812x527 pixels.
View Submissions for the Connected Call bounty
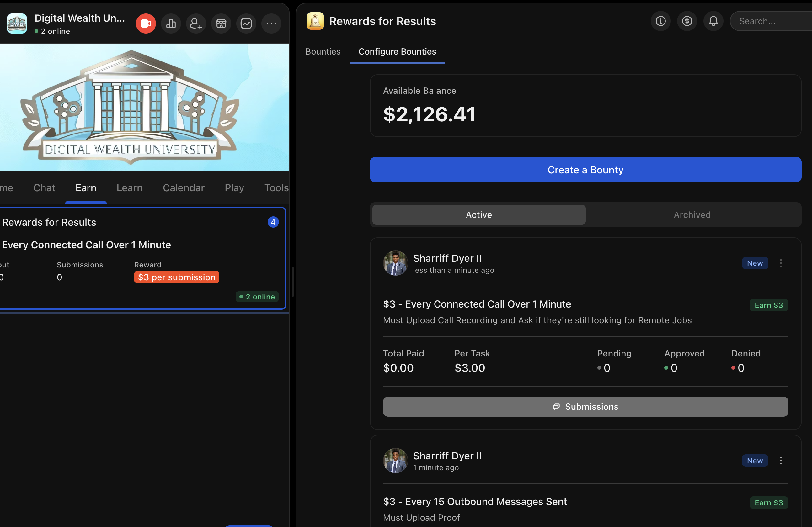coord(585,406)
